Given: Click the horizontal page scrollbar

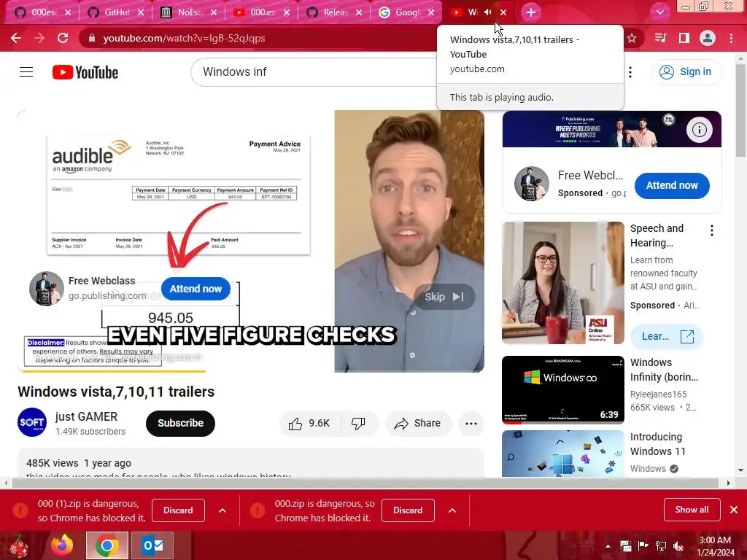Looking at the screenshot, I should tap(365, 483).
